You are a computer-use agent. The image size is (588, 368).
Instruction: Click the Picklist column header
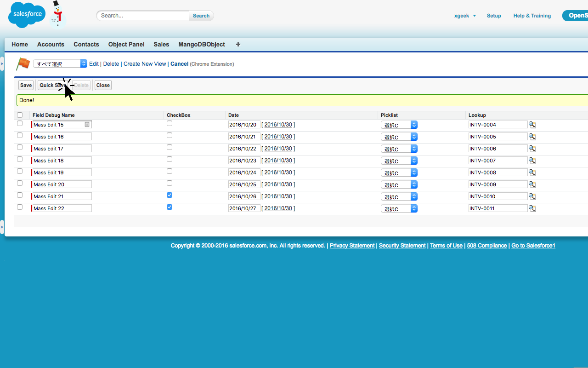coord(389,115)
